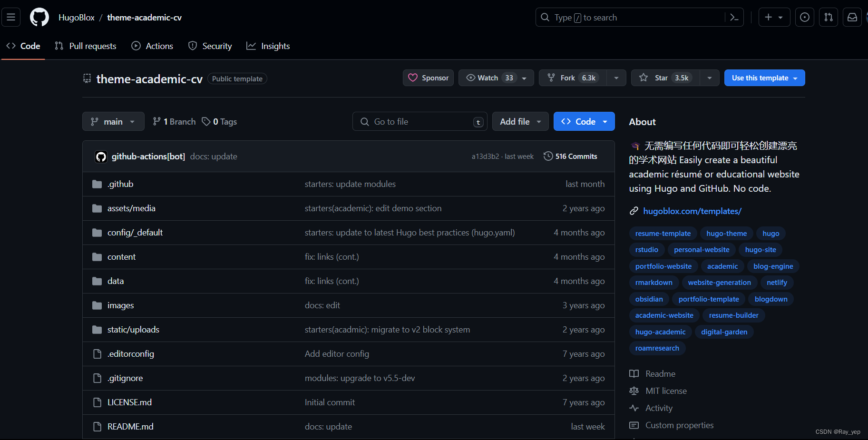Open the main branch selector
Viewport: 868px width, 440px height.
[x=113, y=121]
